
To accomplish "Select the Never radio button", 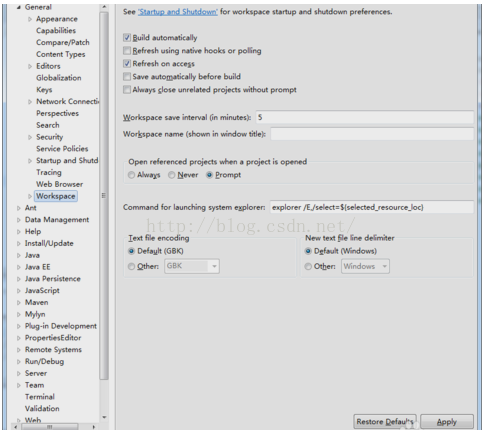I will click(172, 175).
